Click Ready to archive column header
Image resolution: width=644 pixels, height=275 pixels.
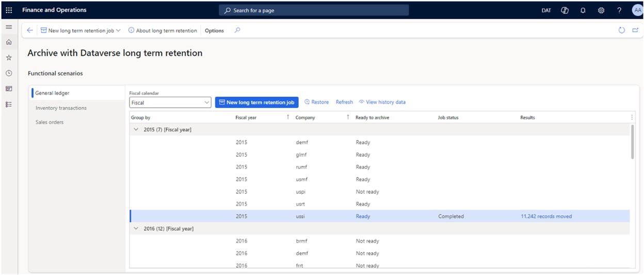point(373,117)
